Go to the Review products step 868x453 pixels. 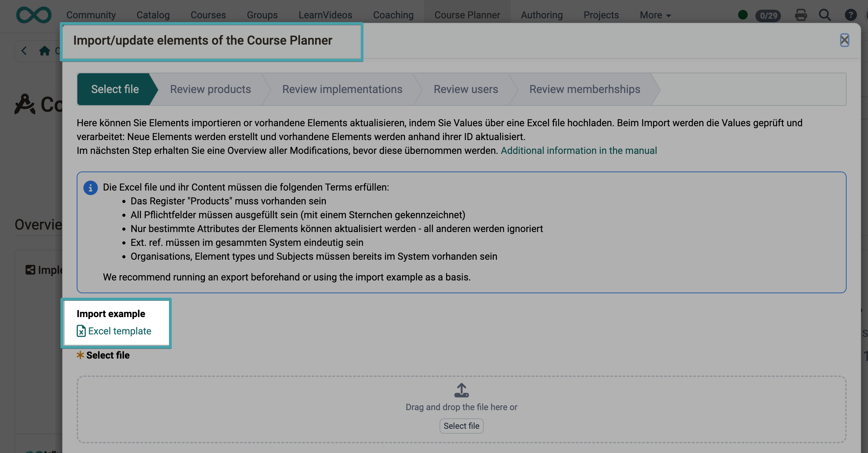210,89
